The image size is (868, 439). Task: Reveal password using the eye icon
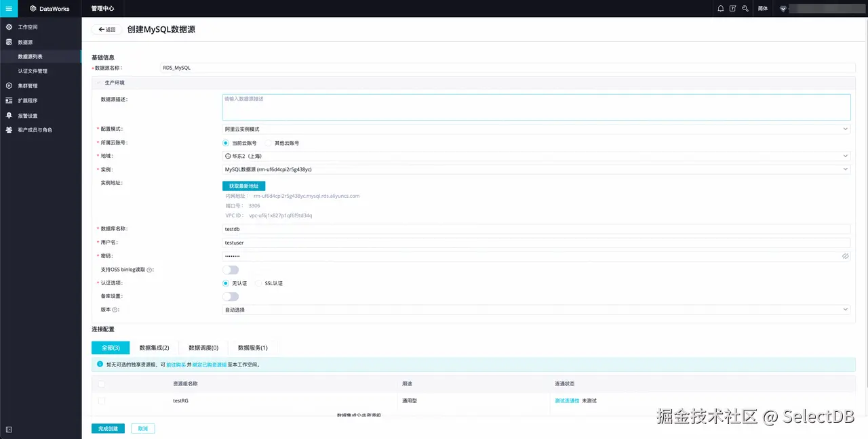coord(845,255)
